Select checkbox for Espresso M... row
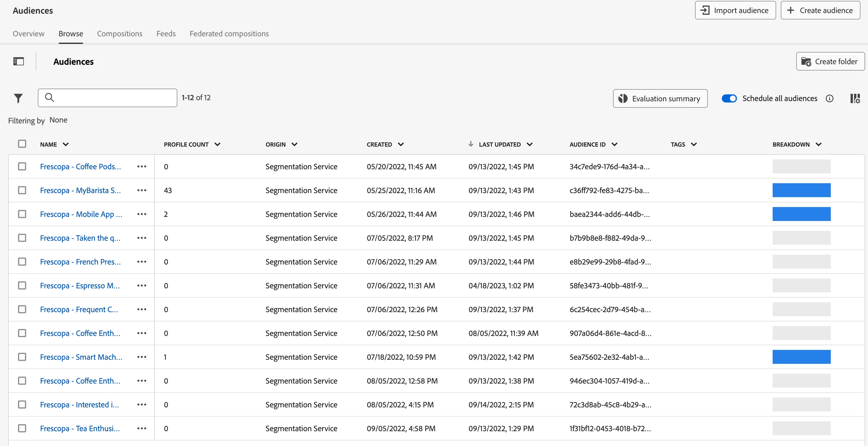The height and width of the screenshot is (446, 868). point(22,285)
